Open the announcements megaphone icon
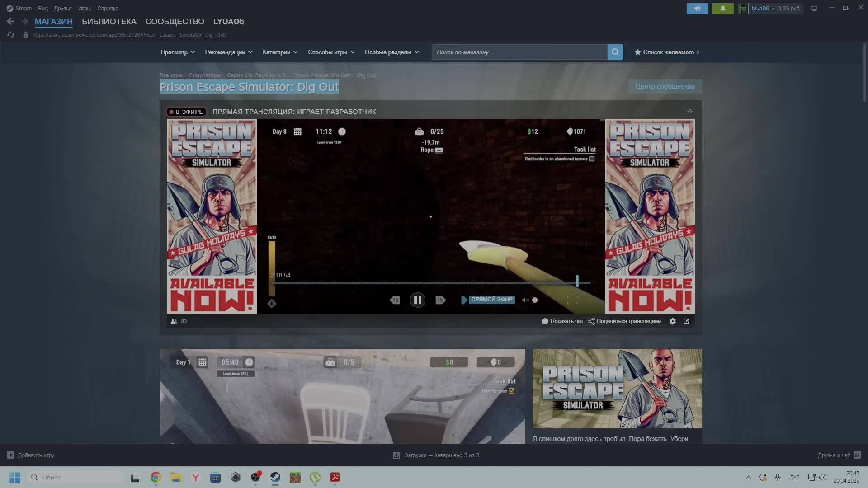 698,8
